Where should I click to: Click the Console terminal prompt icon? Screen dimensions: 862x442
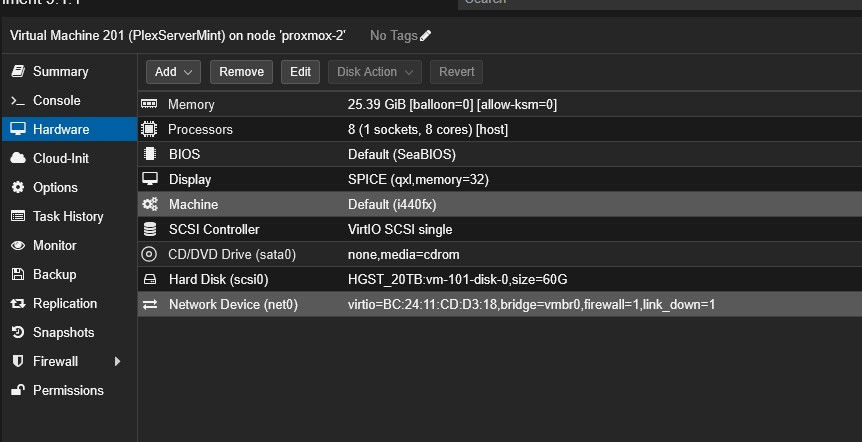click(x=18, y=101)
